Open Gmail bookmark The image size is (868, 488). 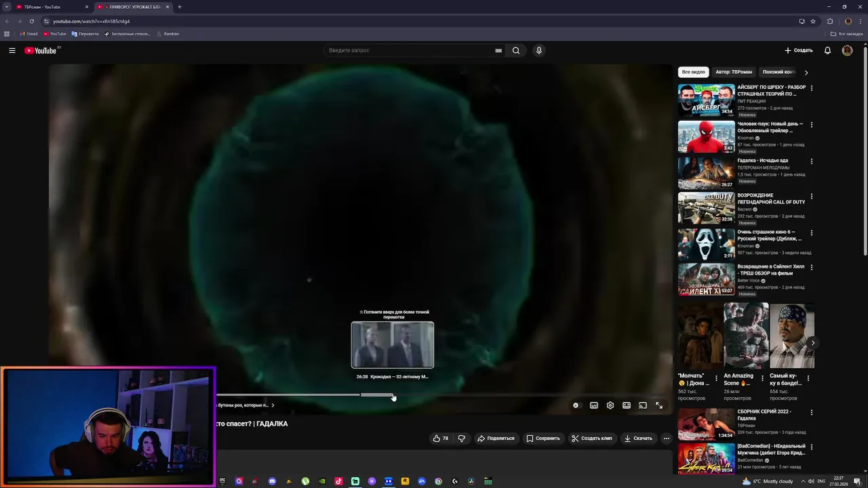[28, 34]
